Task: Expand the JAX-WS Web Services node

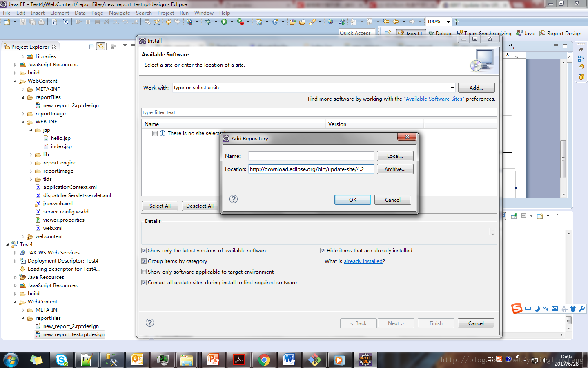Action: point(15,253)
